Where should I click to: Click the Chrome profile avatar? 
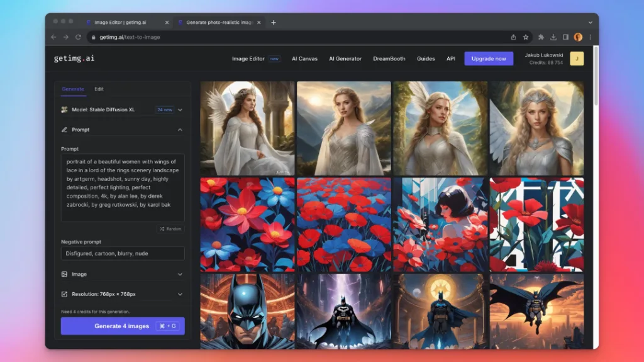click(x=579, y=37)
